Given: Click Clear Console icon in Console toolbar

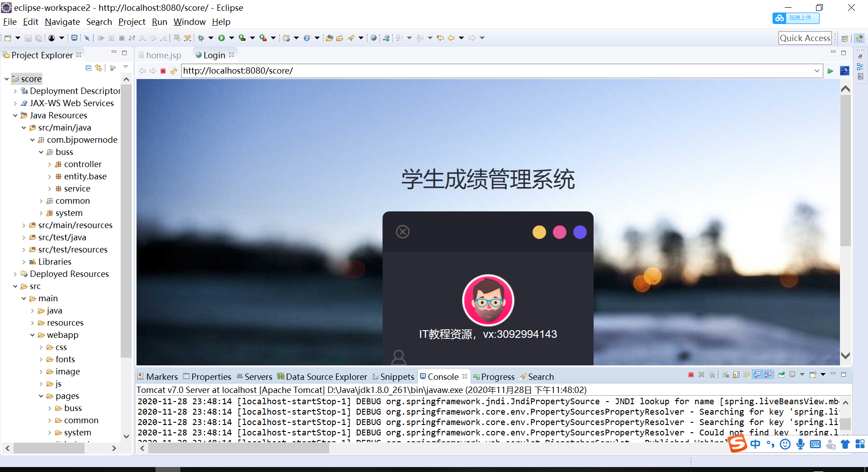Looking at the screenshot, I should point(726,375).
